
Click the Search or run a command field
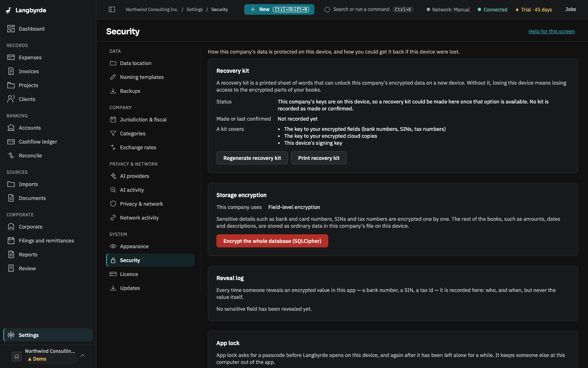(x=369, y=9)
